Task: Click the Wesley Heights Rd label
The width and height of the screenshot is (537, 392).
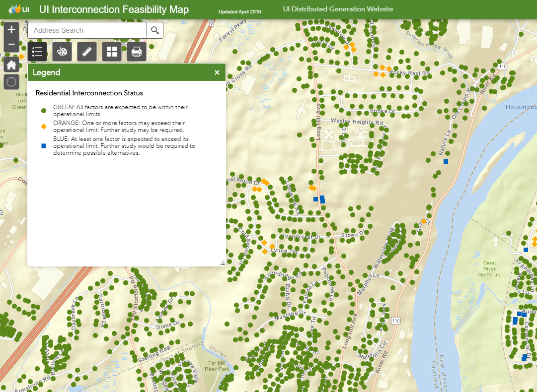Action: point(357,122)
